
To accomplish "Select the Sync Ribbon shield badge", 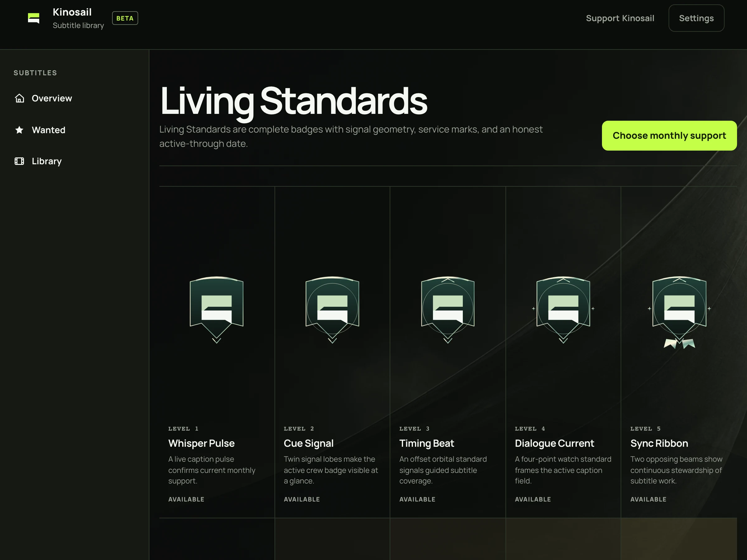I will point(679,313).
